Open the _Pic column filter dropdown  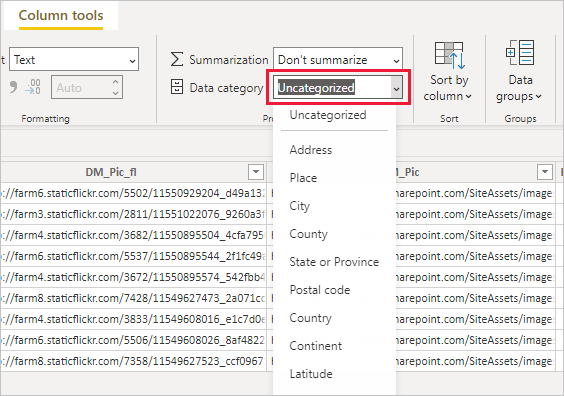pos(545,172)
